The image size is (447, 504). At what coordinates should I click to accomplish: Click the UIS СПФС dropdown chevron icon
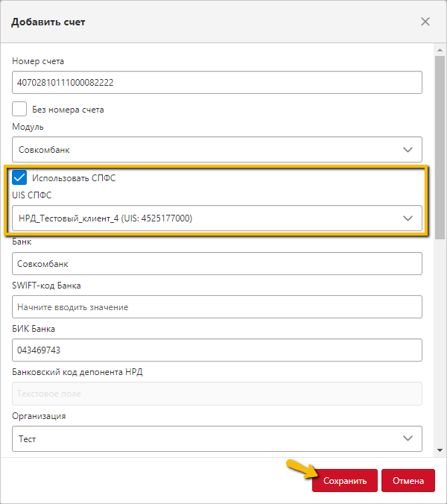coord(408,218)
